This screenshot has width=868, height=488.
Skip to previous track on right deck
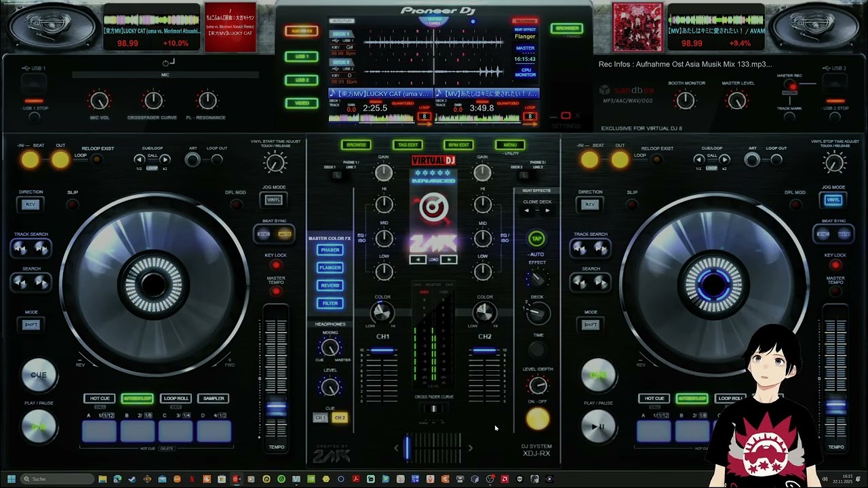tap(580, 249)
